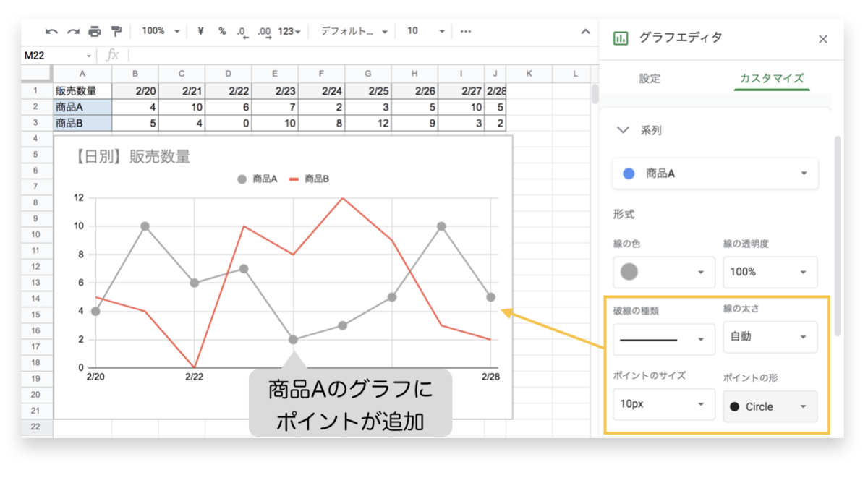
Task: Print the spreadsheet with the printer icon
Action: click(95, 31)
